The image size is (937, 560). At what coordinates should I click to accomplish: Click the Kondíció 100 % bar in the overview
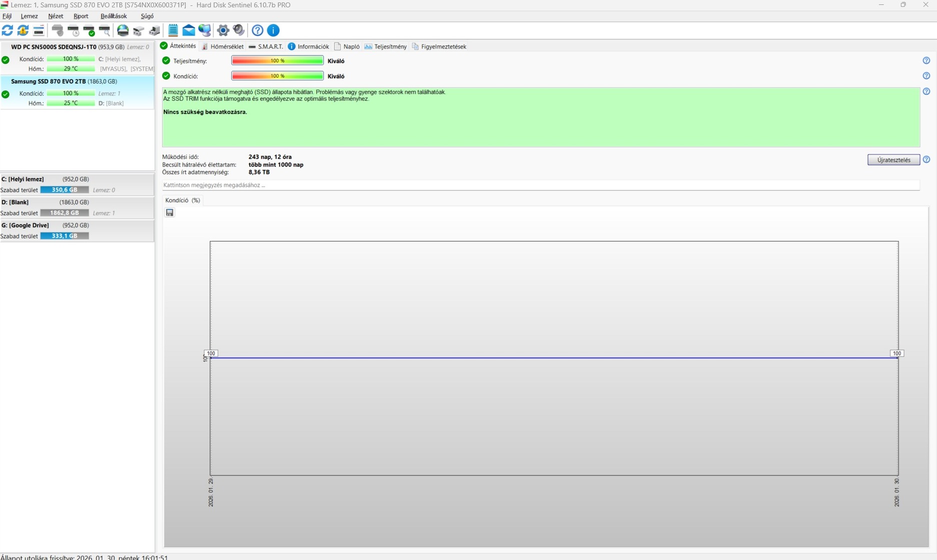278,76
